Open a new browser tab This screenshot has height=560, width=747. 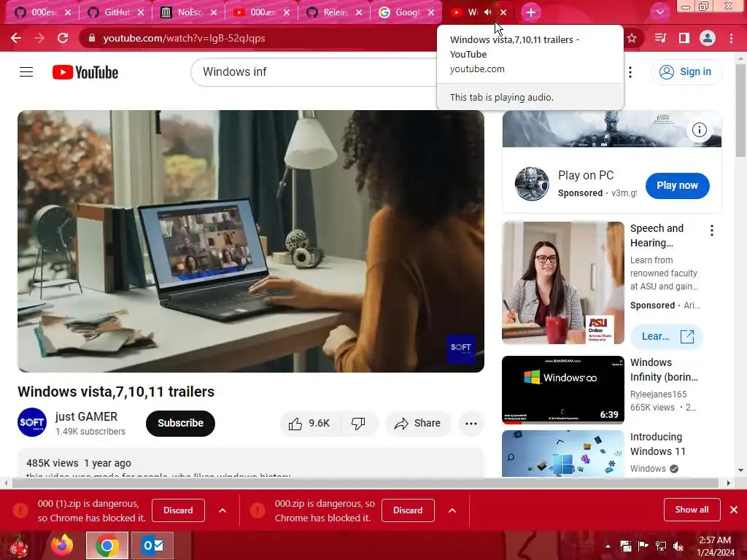tap(531, 12)
